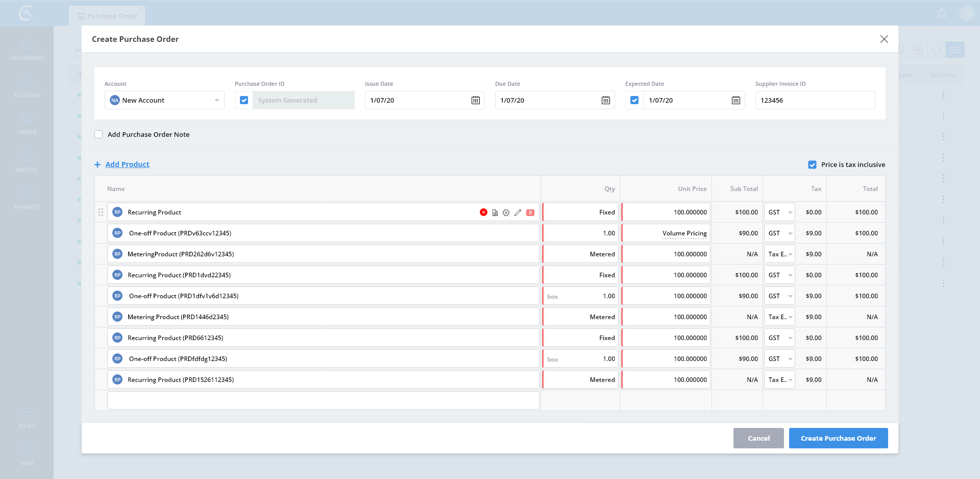Click the red remove icon on Recurring Product row

[x=483, y=212]
